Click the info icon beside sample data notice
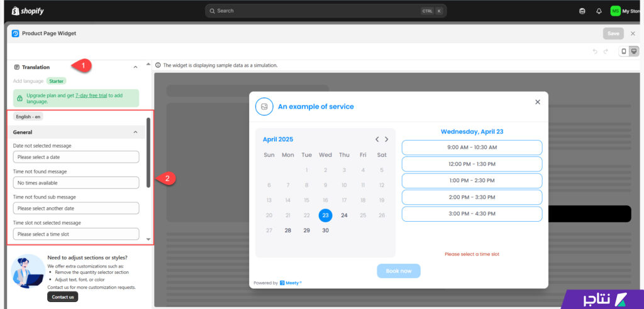644x309 pixels. 158,65
